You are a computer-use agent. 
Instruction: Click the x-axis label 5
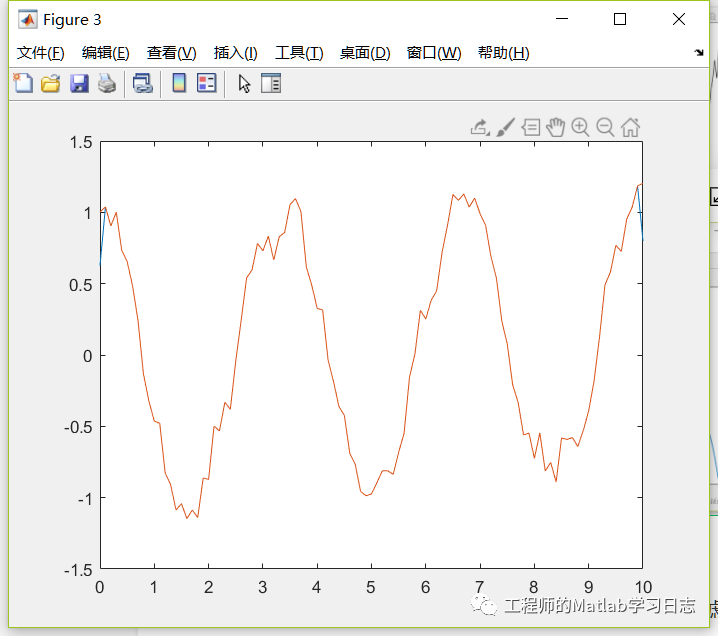pyautogui.click(x=370, y=587)
